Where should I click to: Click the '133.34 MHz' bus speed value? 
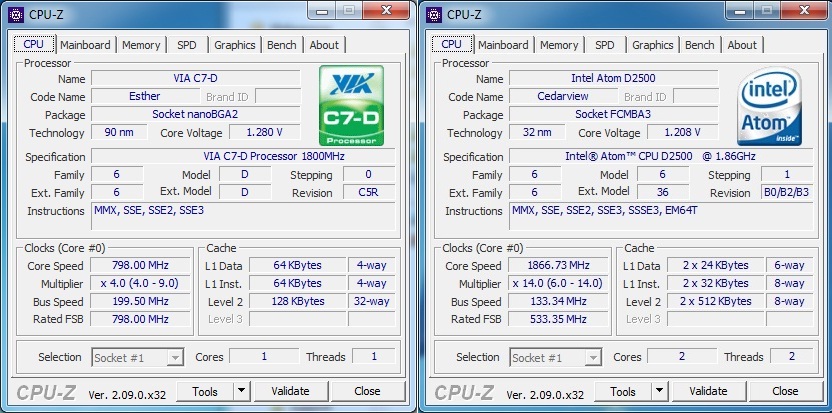point(558,302)
